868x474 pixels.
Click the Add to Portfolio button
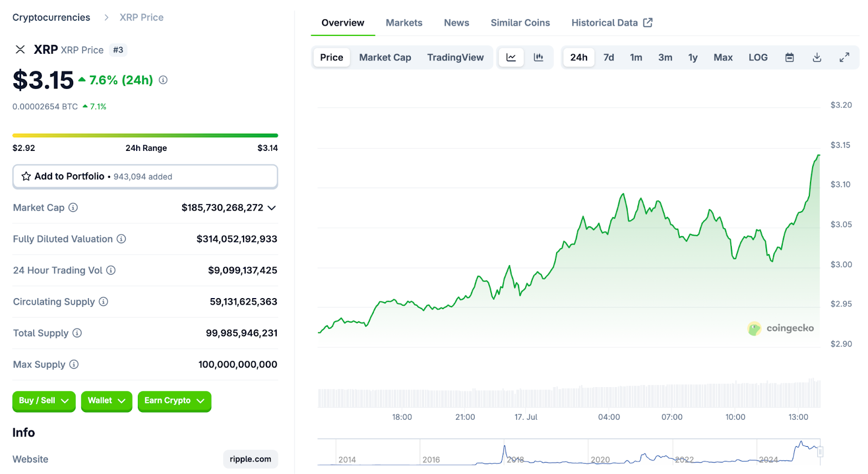pyautogui.click(x=145, y=176)
